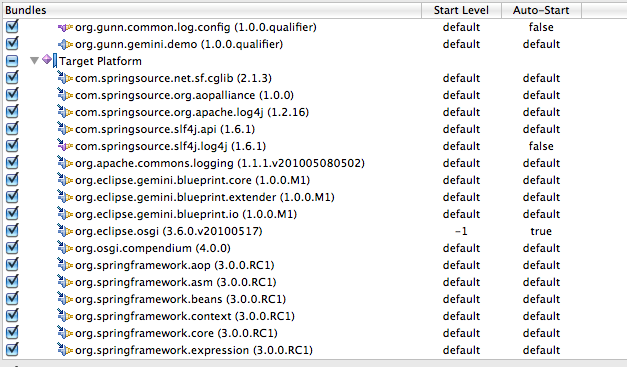Click the Auto-Start column header
This screenshot has height=367, width=627.
[x=541, y=10]
